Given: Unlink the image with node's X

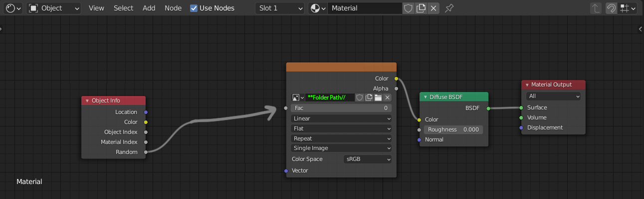Looking at the screenshot, I should tap(387, 97).
